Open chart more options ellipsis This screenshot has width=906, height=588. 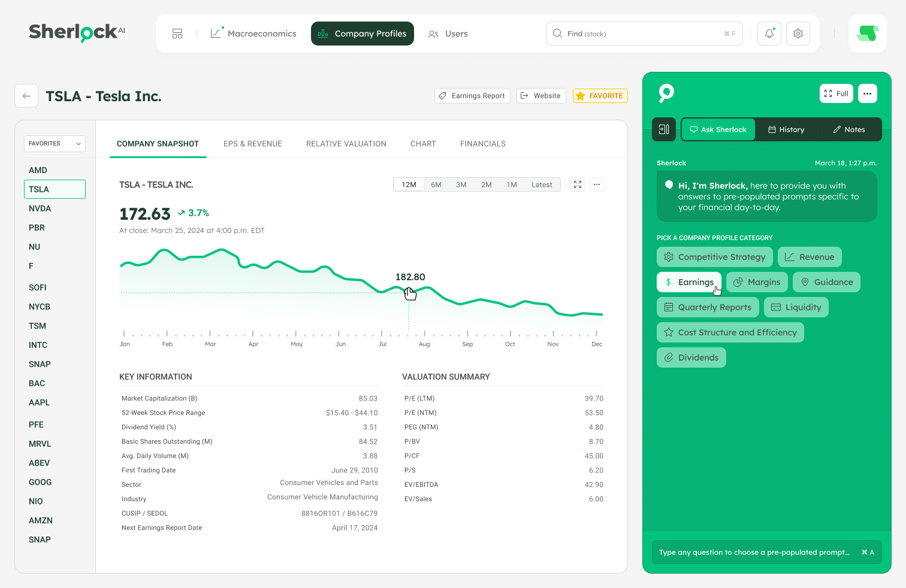point(597,184)
